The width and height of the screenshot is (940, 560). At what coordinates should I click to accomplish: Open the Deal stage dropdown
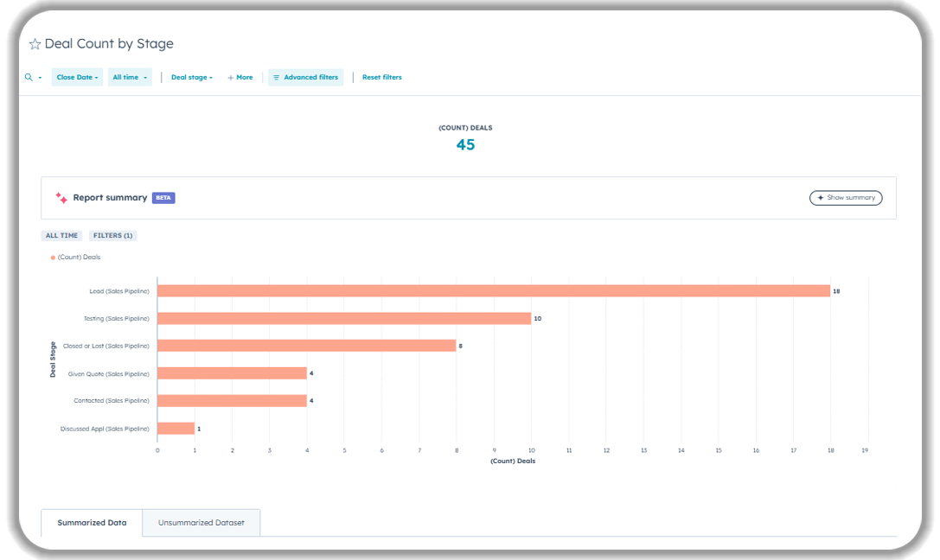tap(191, 77)
